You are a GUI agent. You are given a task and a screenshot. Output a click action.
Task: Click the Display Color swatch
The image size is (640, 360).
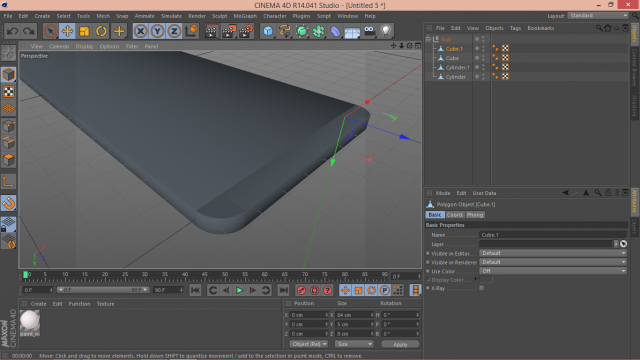coord(486,280)
